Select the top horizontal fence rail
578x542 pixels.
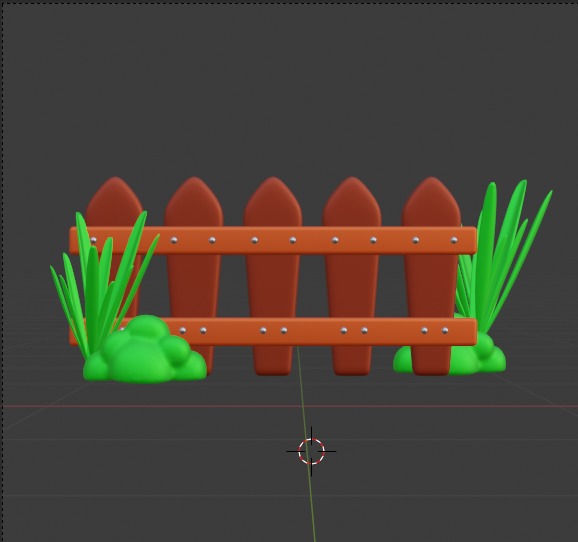273,240
